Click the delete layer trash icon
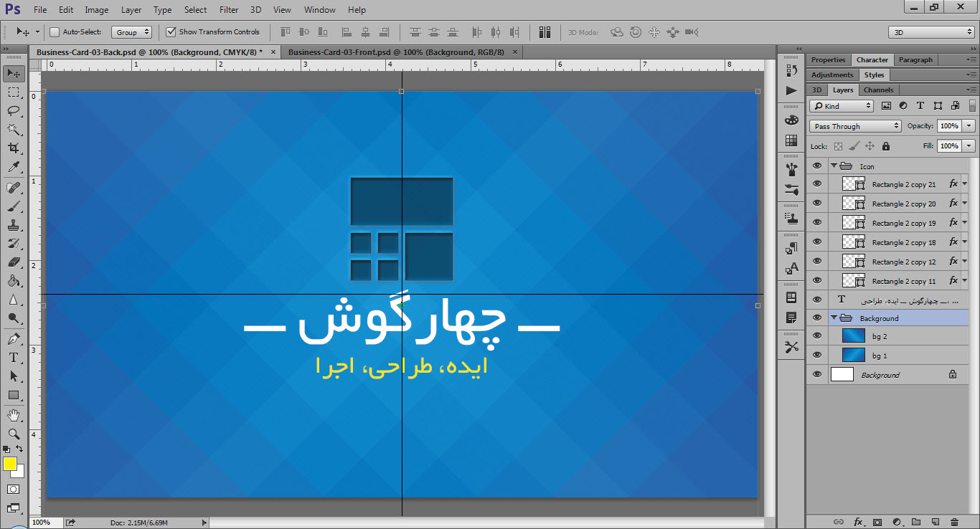The width and height of the screenshot is (980, 529). [954, 522]
